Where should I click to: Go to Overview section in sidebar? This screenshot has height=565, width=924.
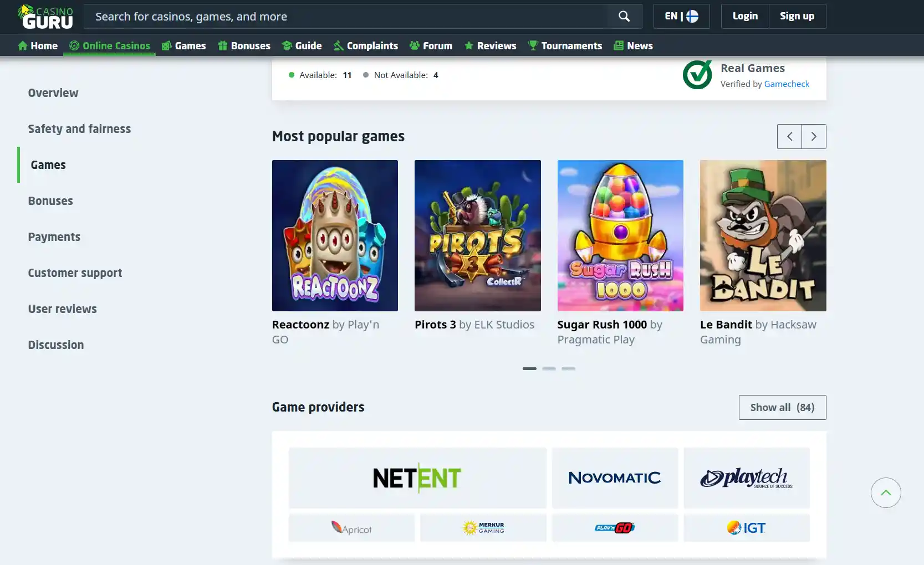53,93
